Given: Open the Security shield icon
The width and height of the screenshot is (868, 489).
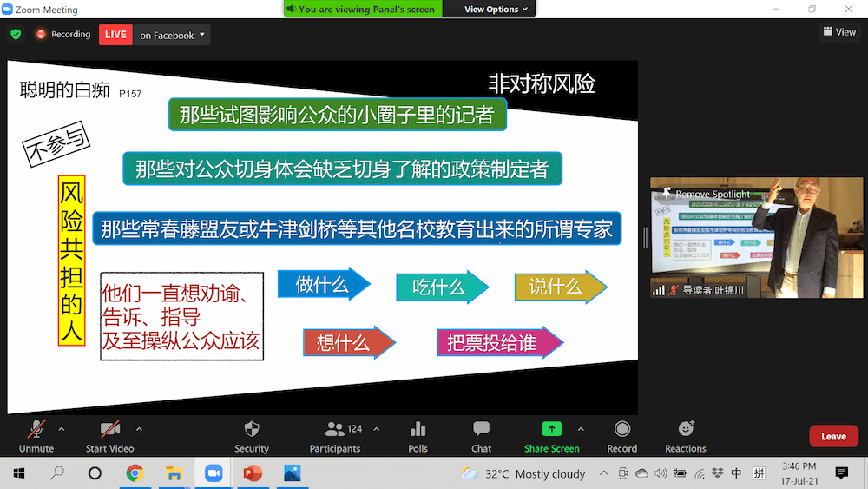Looking at the screenshot, I should tap(252, 429).
